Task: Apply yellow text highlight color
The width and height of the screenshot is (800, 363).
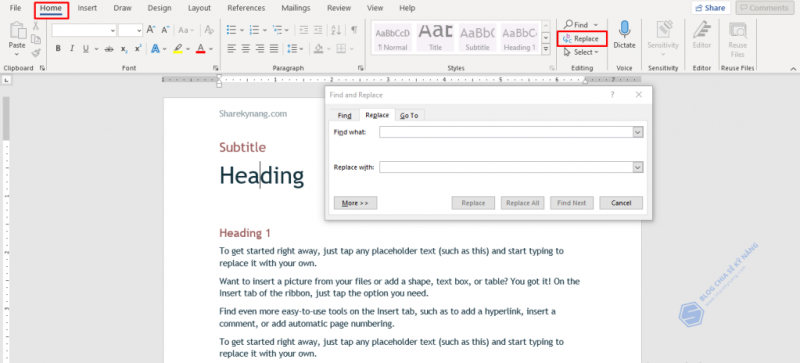Action: point(178,49)
